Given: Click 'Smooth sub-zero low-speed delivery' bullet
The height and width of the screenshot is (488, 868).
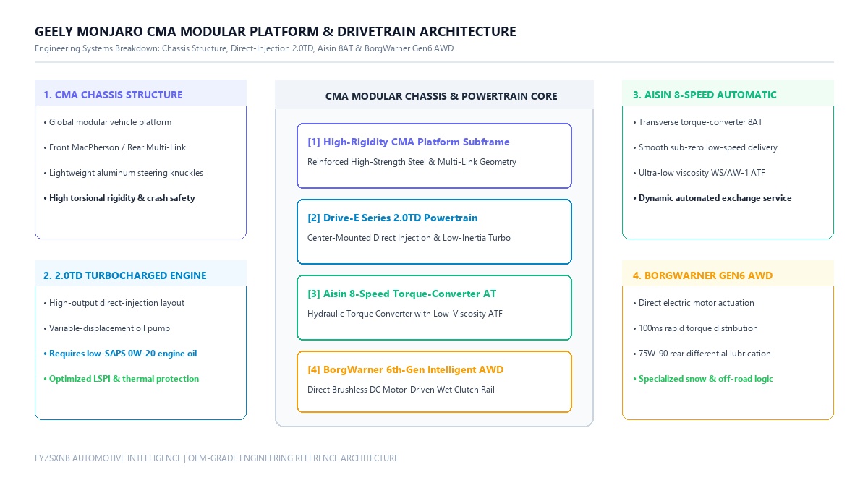Looking at the screenshot, I should coord(705,147).
